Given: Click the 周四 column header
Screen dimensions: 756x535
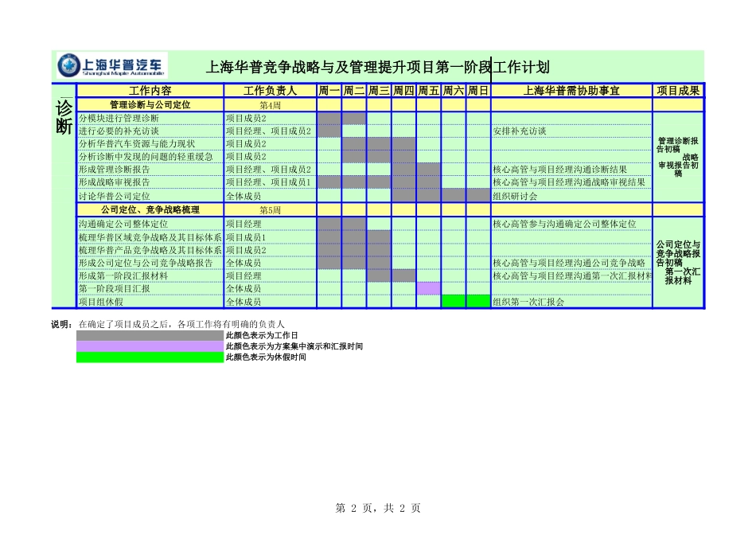Looking at the screenshot, I should pyautogui.click(x=403, y=90).
